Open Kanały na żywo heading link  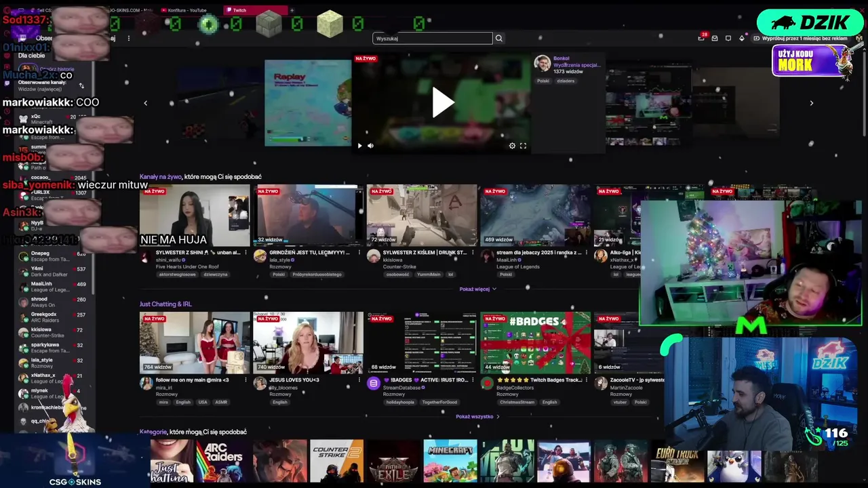[161, 177]
